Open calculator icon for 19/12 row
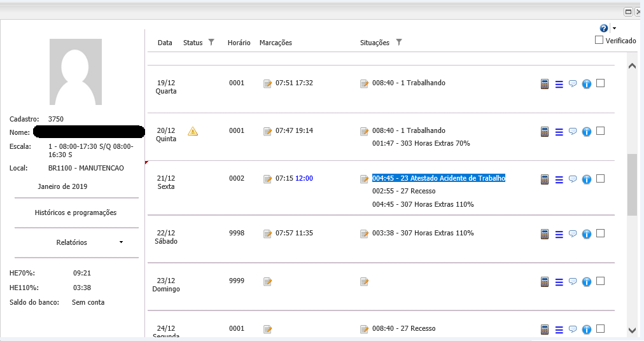Image resolution: width=644 pixels, height=341 pixels. coord(545,84)
